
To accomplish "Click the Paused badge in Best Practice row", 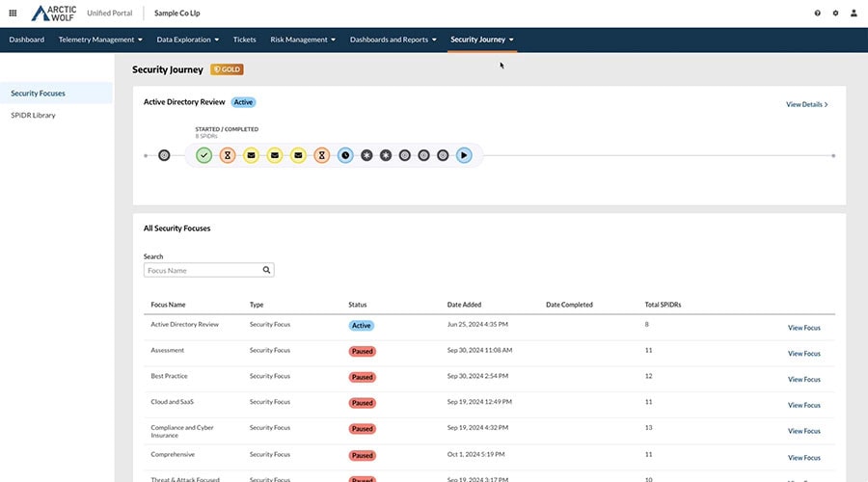I will pyautogui.click(x=362, y=378).
